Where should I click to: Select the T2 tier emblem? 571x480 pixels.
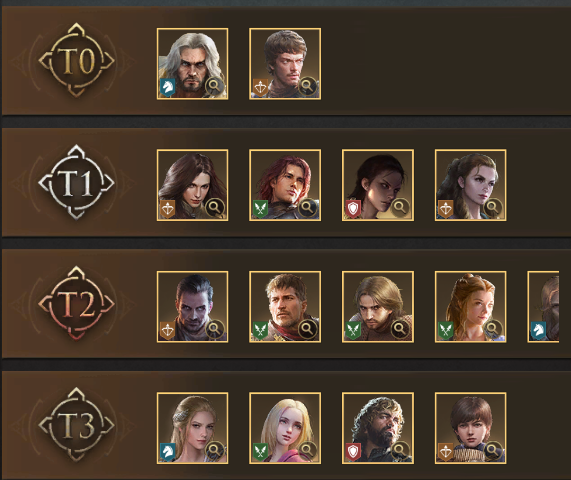[76, 303]
